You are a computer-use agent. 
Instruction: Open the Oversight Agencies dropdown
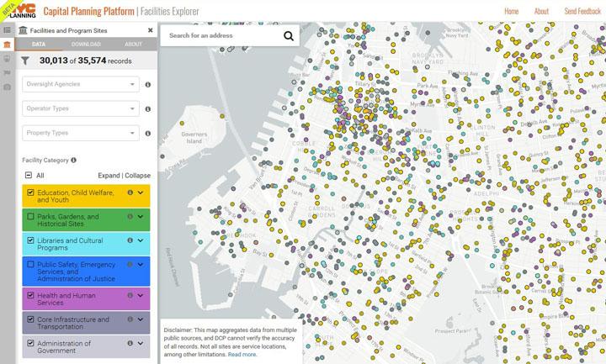point(81,84)
